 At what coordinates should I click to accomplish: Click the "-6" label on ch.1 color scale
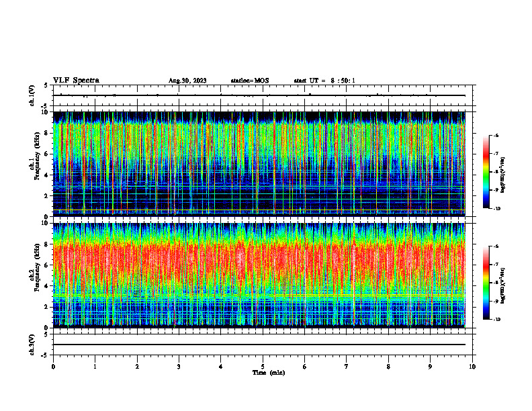click(x=496, y=135)
